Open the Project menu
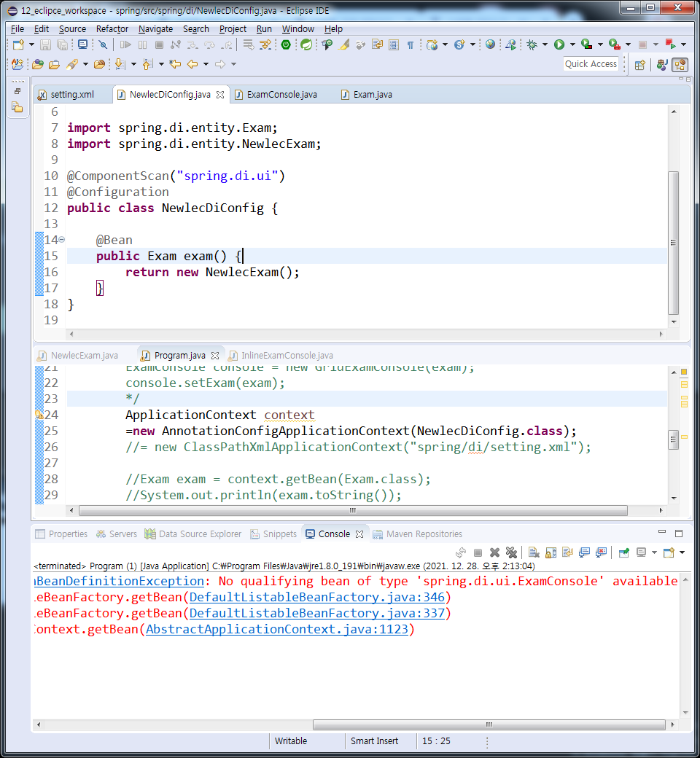 [x=233, y=29]
